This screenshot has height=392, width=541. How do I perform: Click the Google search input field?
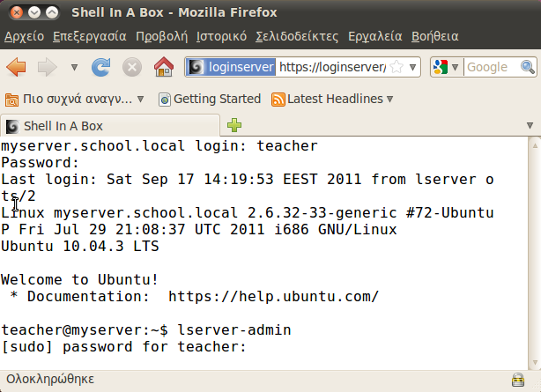click(x=492, y=67)
